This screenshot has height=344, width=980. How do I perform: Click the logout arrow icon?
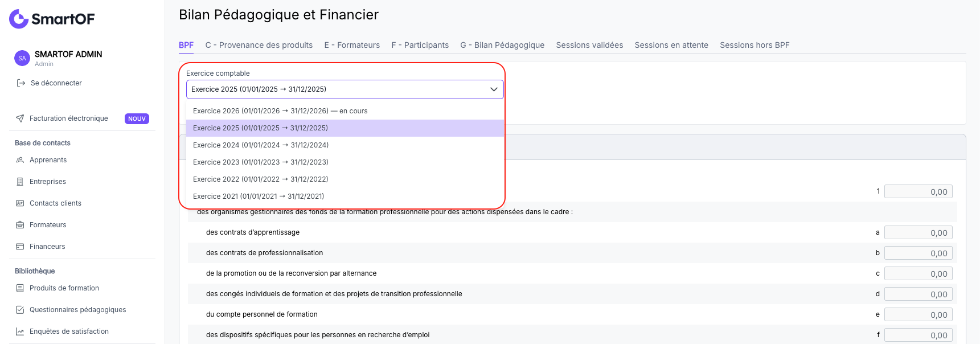21,83
